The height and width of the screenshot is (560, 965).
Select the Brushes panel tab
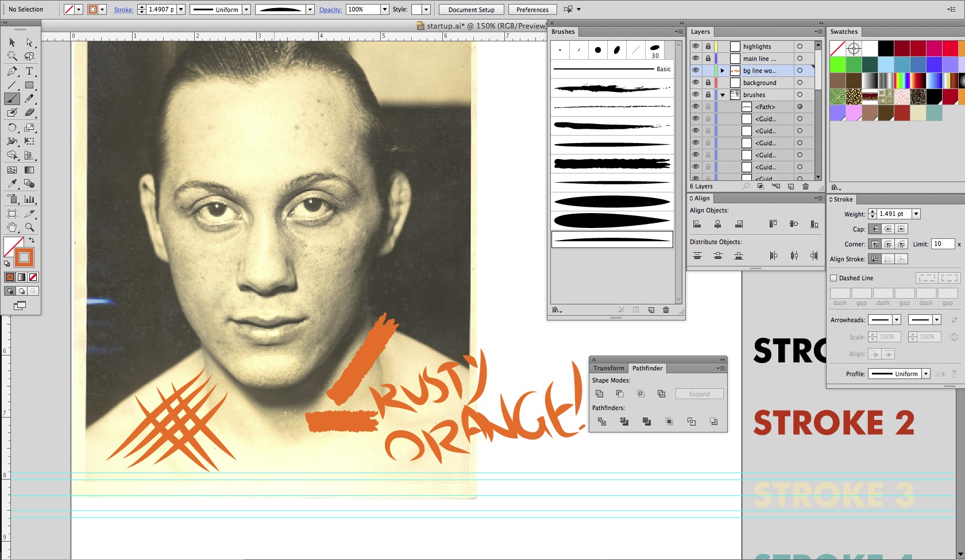coord(563,32)
